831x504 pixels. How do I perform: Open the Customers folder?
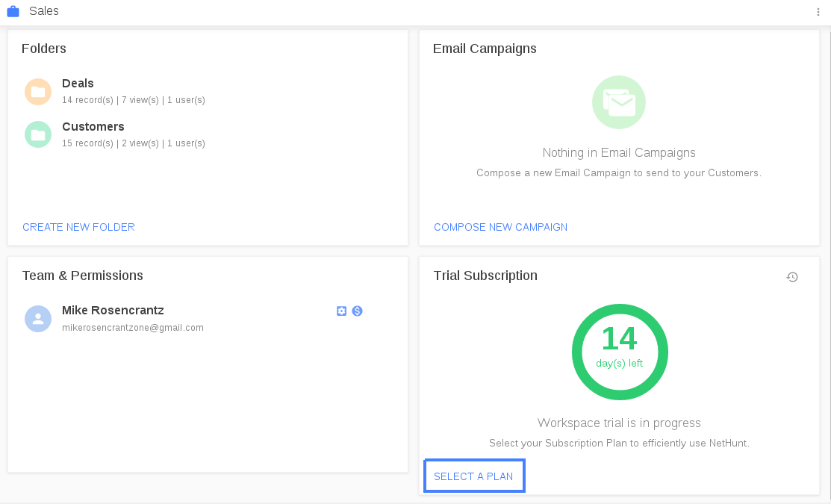pos(93,127)
